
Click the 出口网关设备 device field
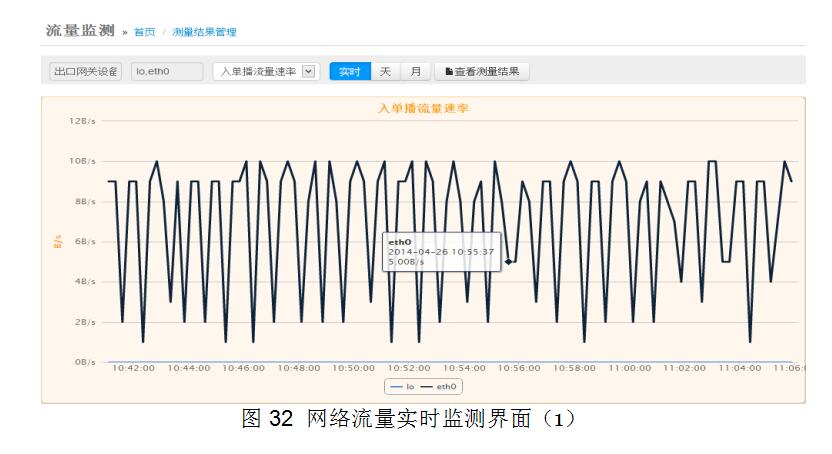click(85, 72)
